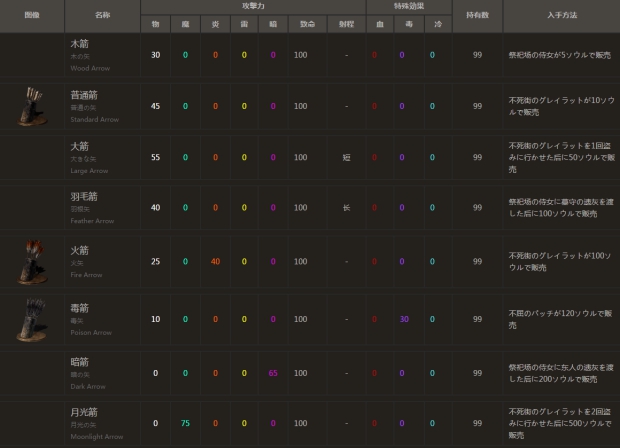
Task: Click the 名称 column header
Action: click(x=102, y=16)
